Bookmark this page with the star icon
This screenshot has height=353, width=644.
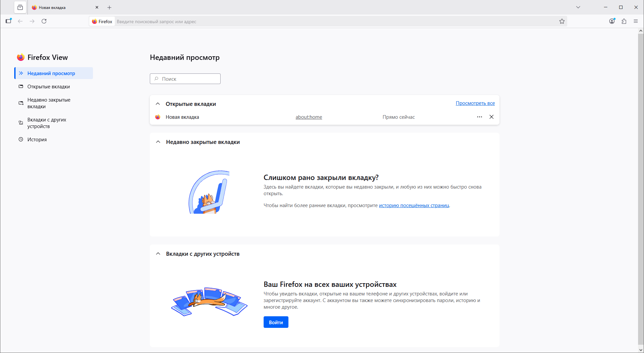pyautogui.click(x=562, y=21)
